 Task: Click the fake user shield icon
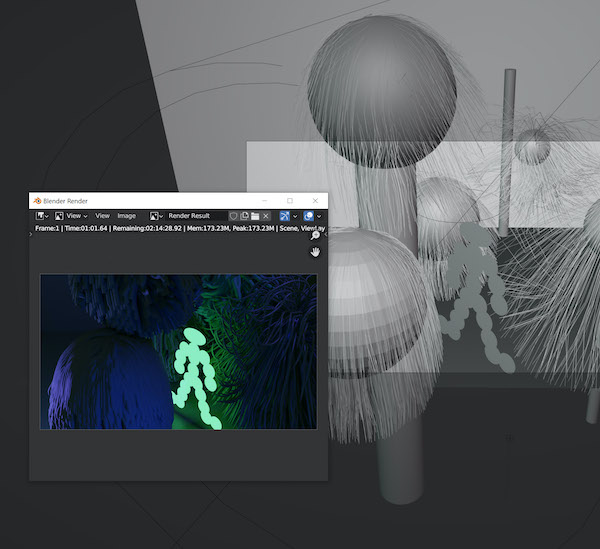[233, 216]
